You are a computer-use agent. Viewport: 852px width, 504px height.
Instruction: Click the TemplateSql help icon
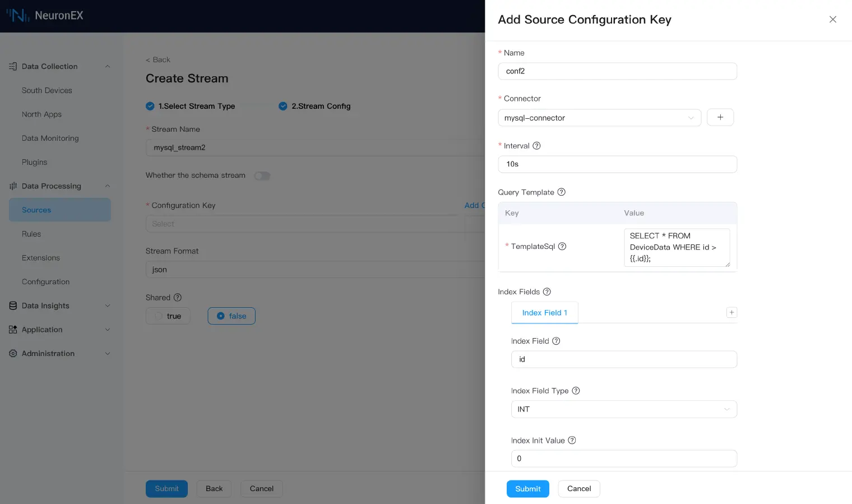pos(562,247)
